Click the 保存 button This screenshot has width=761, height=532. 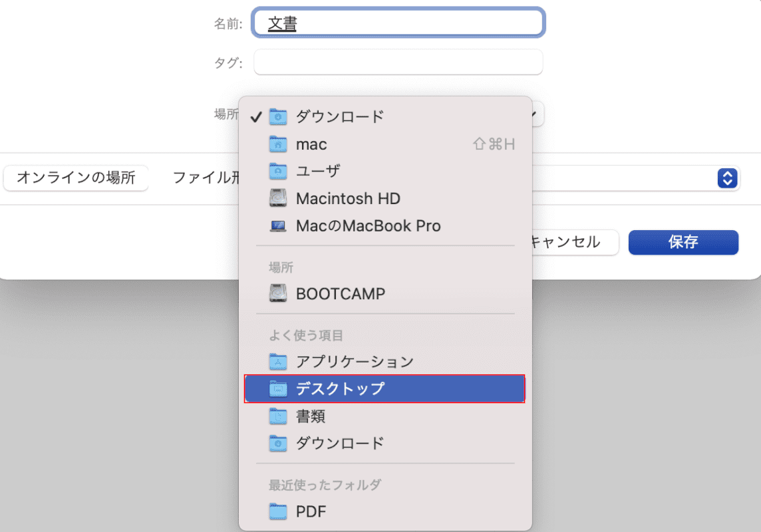point(683,242)
